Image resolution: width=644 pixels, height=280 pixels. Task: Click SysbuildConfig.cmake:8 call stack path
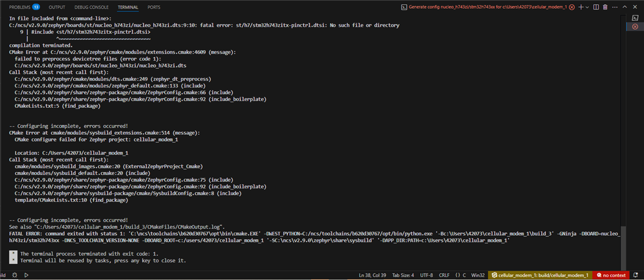pos(115,193)
